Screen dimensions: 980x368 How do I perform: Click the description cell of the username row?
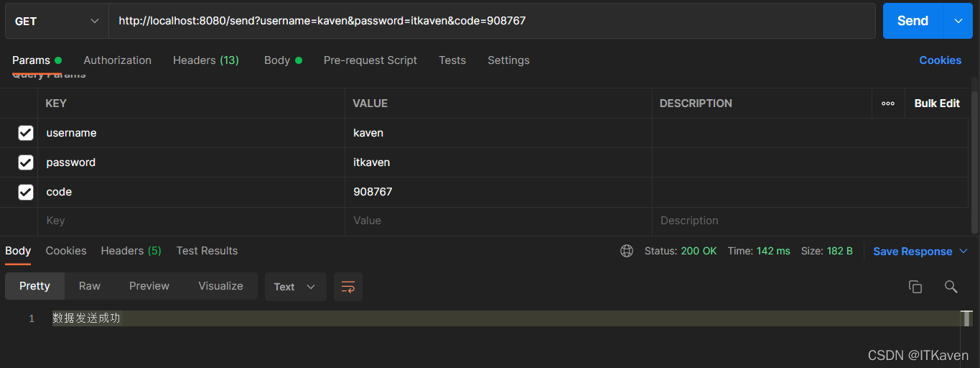tap(811, 133)
